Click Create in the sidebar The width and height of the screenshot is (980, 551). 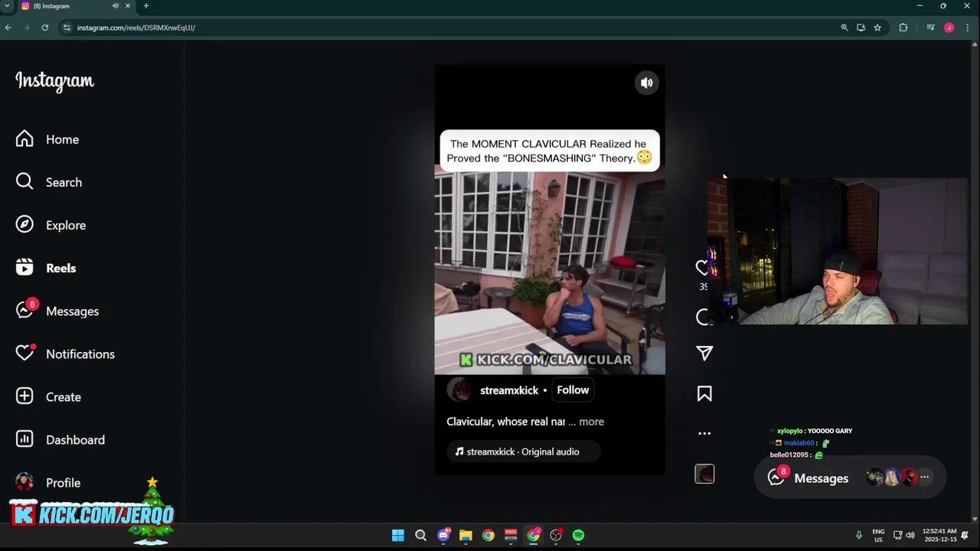48,396
